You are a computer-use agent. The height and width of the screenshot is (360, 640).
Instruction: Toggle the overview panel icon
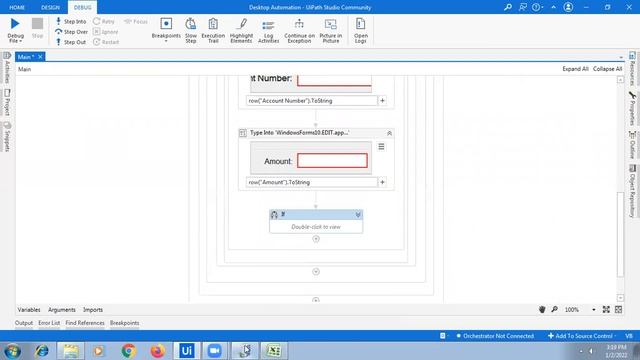(x=618, y=310)
